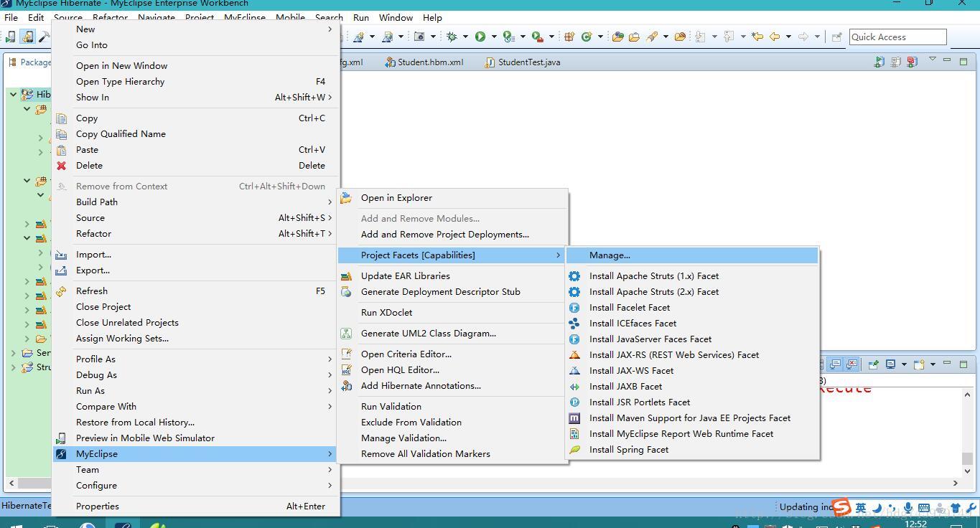
Task: Select Delete from context menu
Action: click(x=195, y=166)
